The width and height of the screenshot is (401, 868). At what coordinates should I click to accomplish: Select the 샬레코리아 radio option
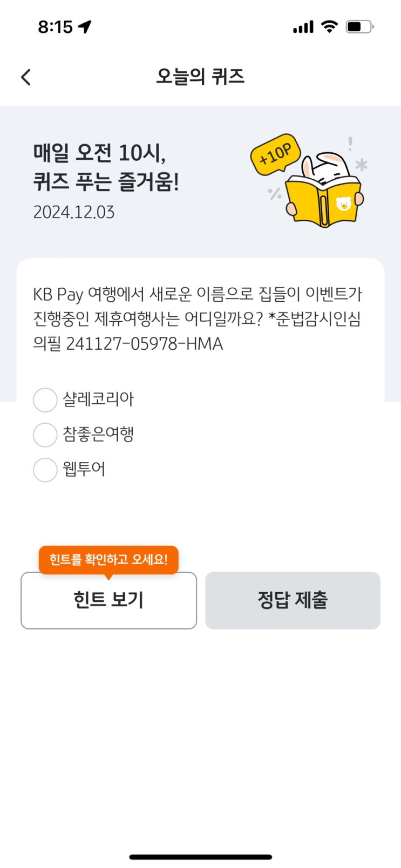(45, 400)
